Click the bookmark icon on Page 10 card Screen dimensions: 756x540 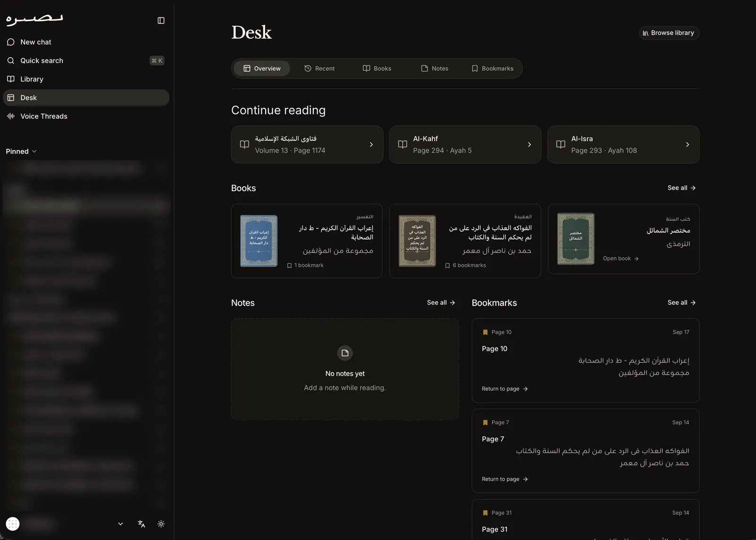[x=485, y=332]
